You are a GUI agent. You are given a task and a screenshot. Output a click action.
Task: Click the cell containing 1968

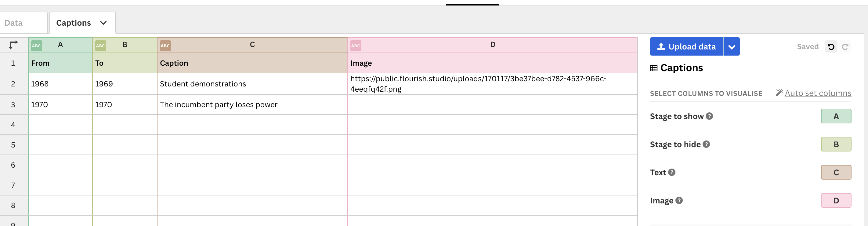click(60, 84)
